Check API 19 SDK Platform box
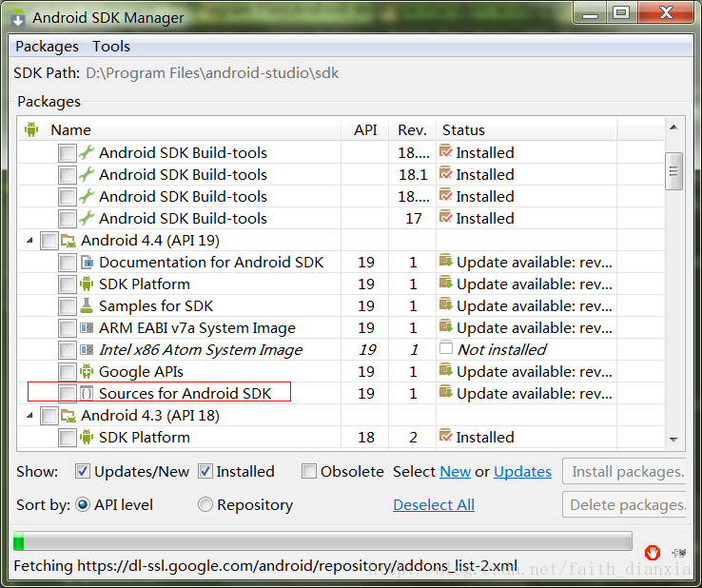 [x=68, y=284]
